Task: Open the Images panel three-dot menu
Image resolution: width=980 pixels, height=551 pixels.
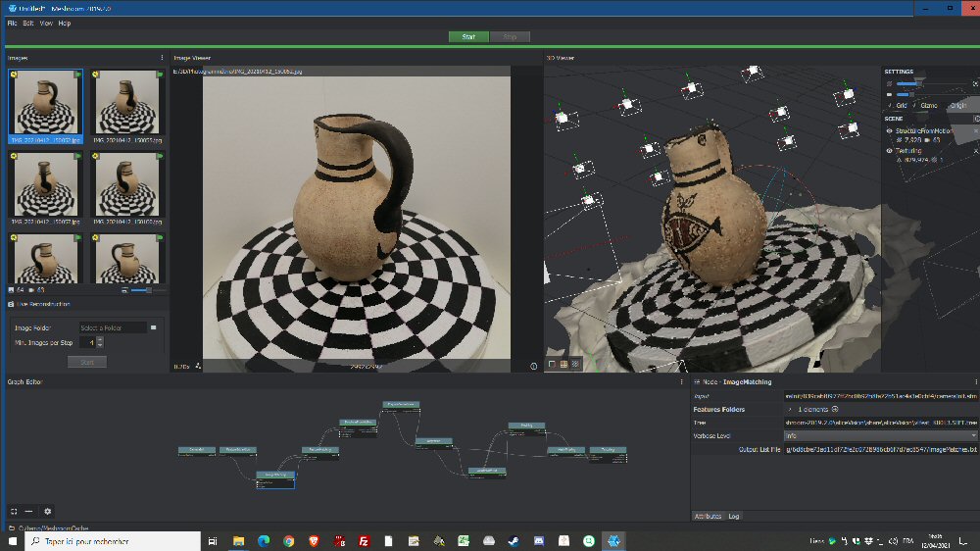Action: point(162,58)
